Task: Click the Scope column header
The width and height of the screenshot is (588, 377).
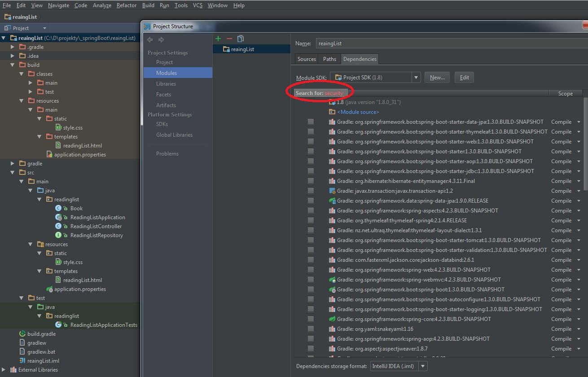Action: [566, 93]
